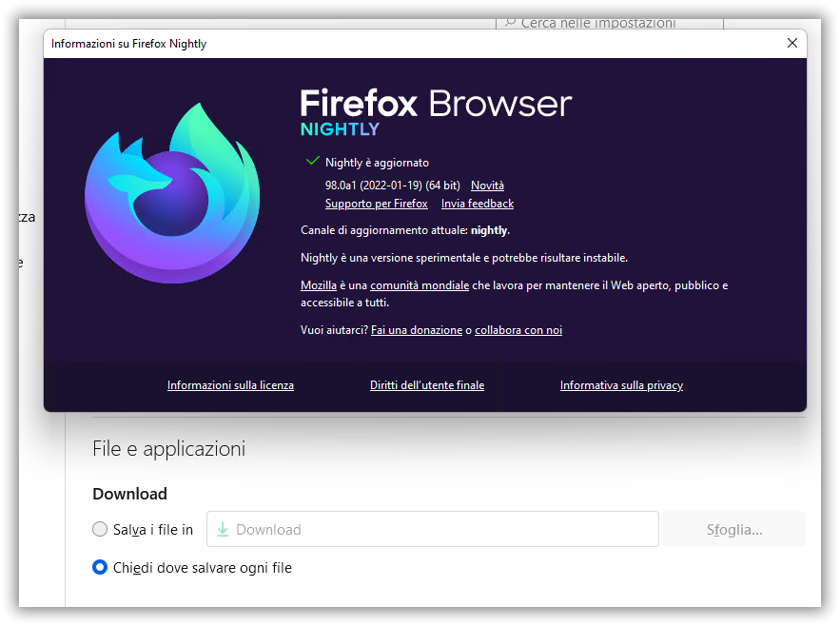This screenshot has width=840, height=626.
Task: Open Diritti dell'utente finale link
Action: click(427, 385)
